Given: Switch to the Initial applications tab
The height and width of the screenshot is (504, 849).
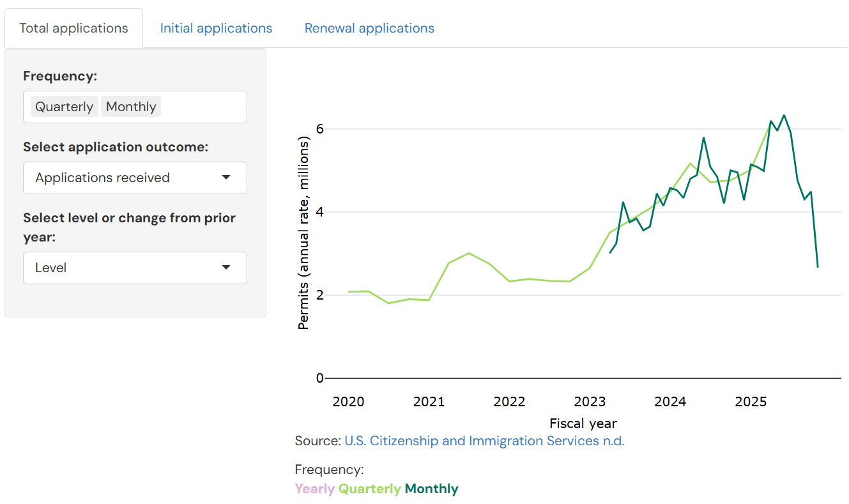Looking at the screenshot, I should click(x=216, y=27).
